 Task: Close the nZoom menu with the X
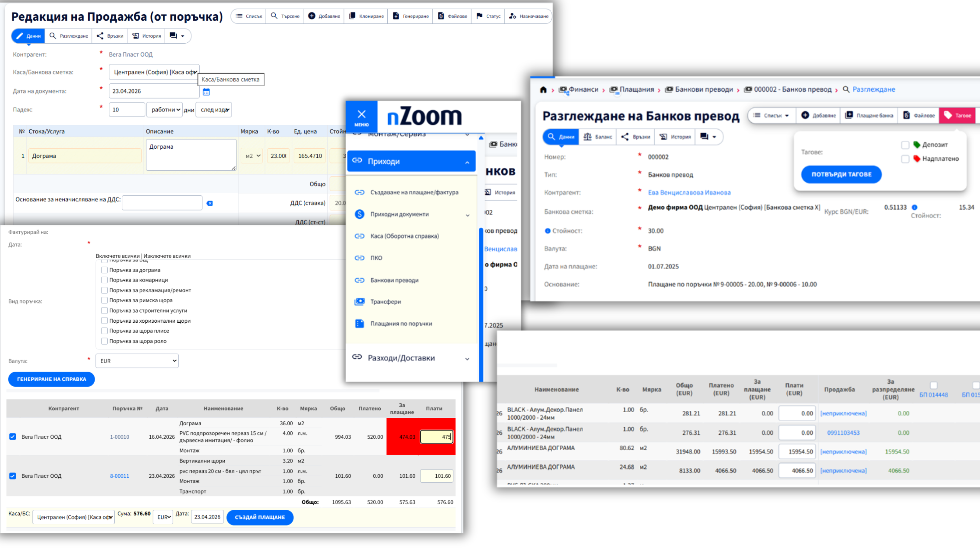tap(361, 117)
